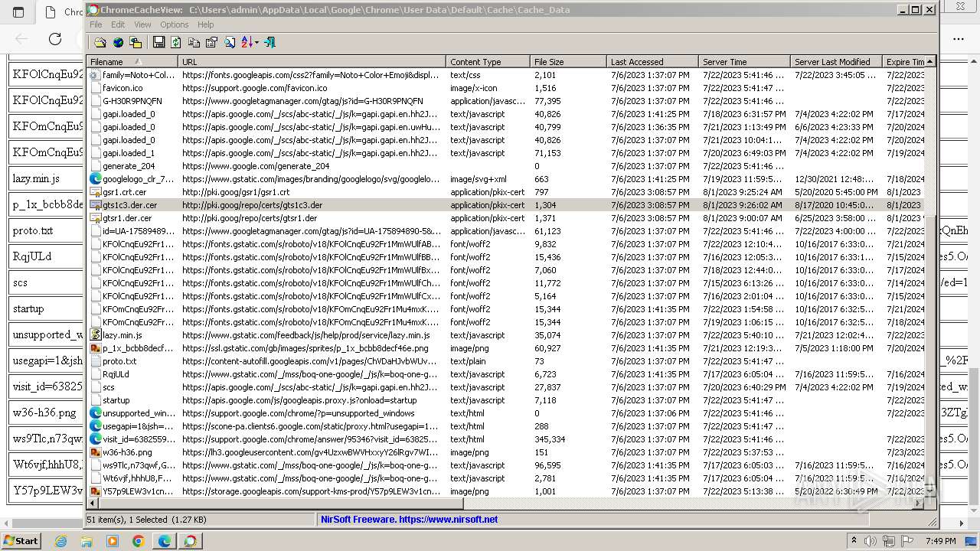
Task: Select the startup row
Action: pos(505,400)
